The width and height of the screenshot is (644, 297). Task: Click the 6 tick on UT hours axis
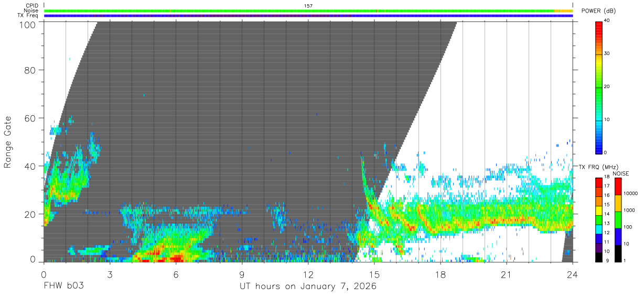coord(176,274)
